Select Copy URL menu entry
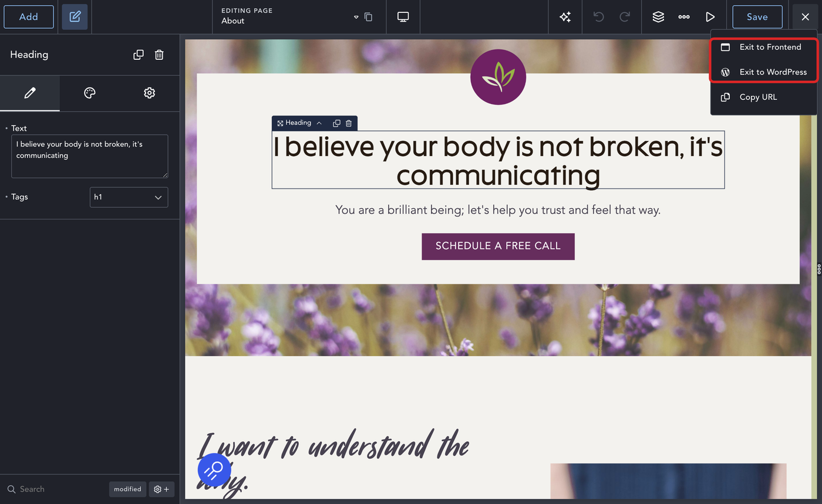822x504 pixels. pyautogui.click(x=763, y=97)
